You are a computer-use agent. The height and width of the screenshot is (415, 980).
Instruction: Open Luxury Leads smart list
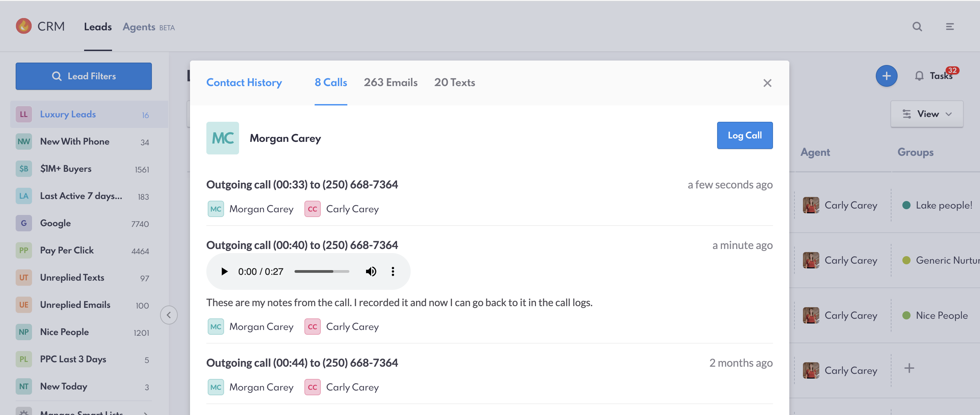click(x=89, y=114)
